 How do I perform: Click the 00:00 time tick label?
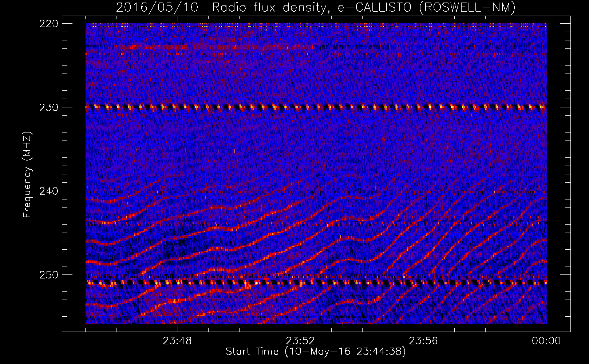click(x=546, y=341)
